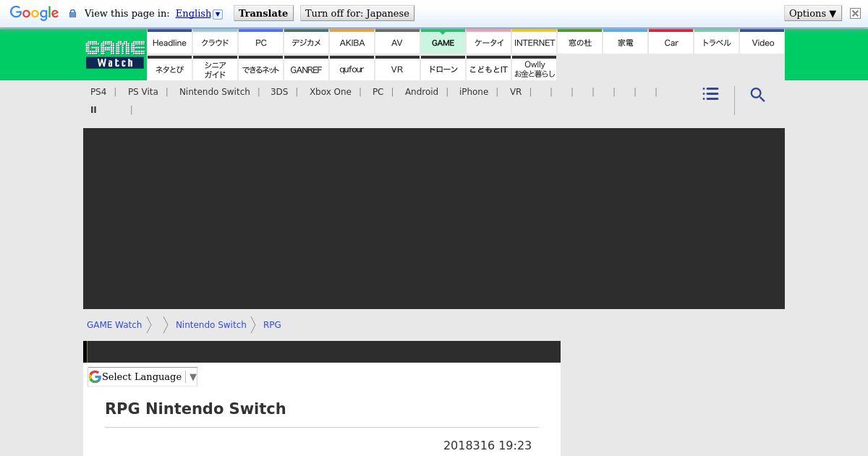
Task: Close the Google Translate bar
Action: pyautogui.click(x=855, y=13)
